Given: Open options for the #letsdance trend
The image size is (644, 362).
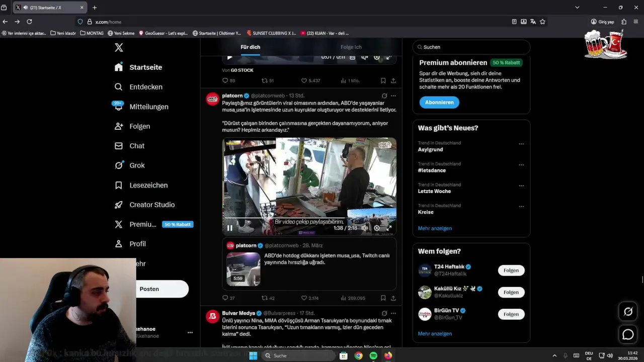Looking at the screenshot, I should tap(521, 165).
